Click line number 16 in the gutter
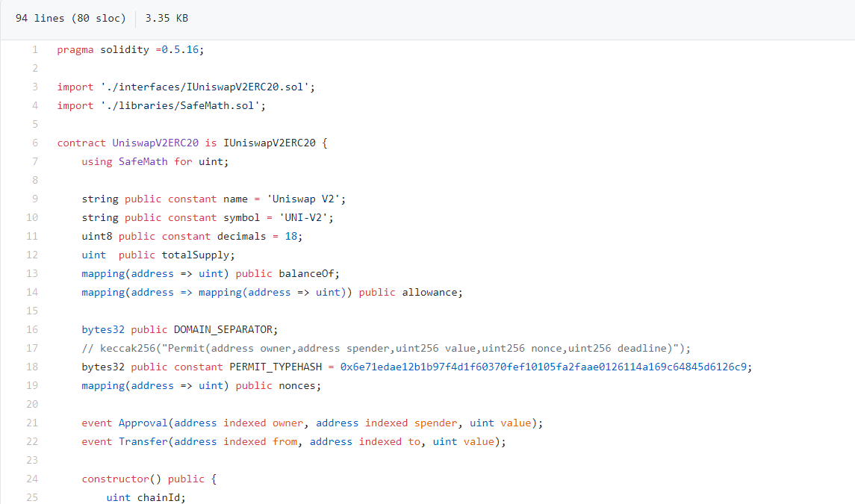855x504 pixels. [32, 329]
